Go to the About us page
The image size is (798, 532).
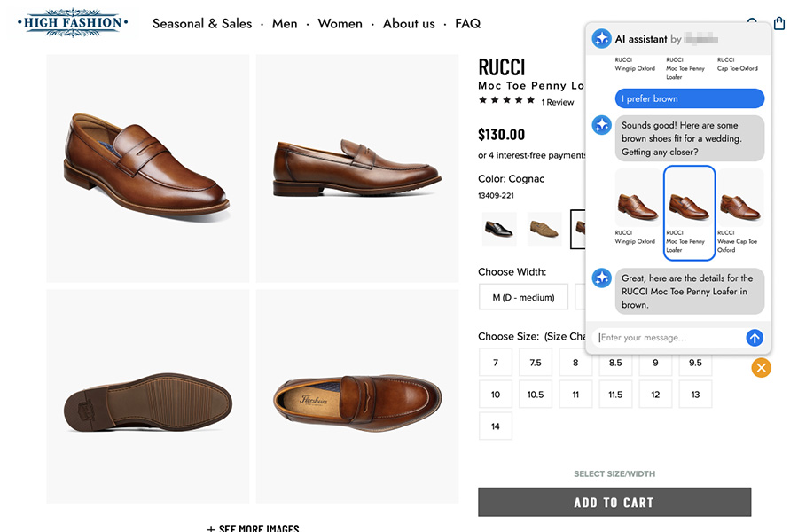(x=409, y=23)
